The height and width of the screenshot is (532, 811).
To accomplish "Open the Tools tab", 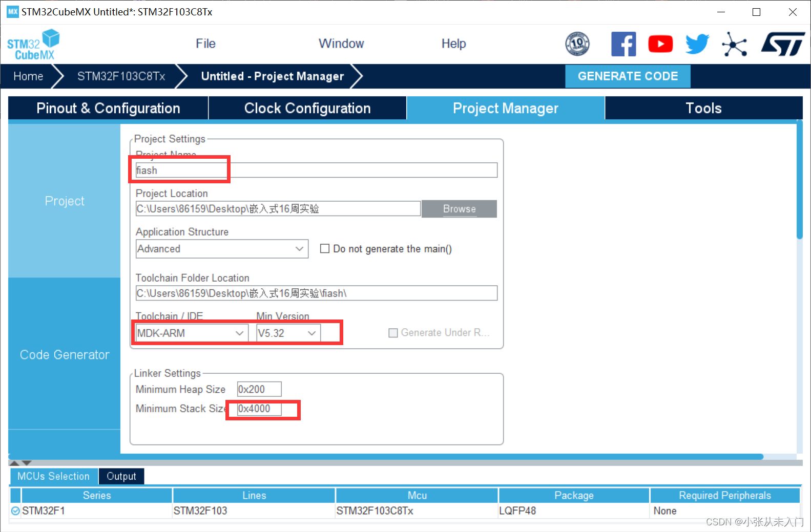I will pyautogui.click(x=703, y=108).
